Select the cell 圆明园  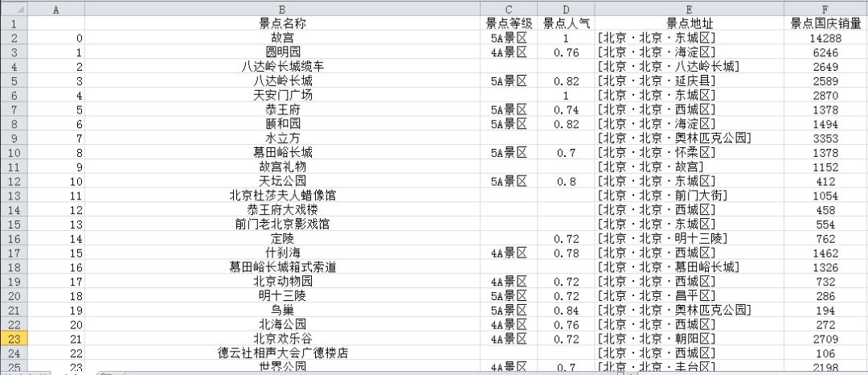pyautogui.click(x=282, y=52)
